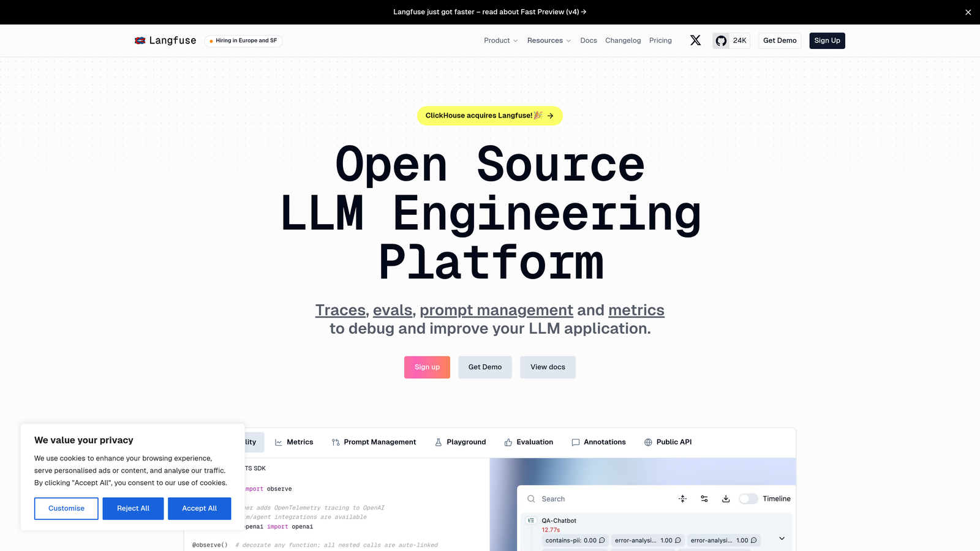Click the Reject All cookies button
The width and height of the screenshot is (980, 551).
tap(133, 508)
